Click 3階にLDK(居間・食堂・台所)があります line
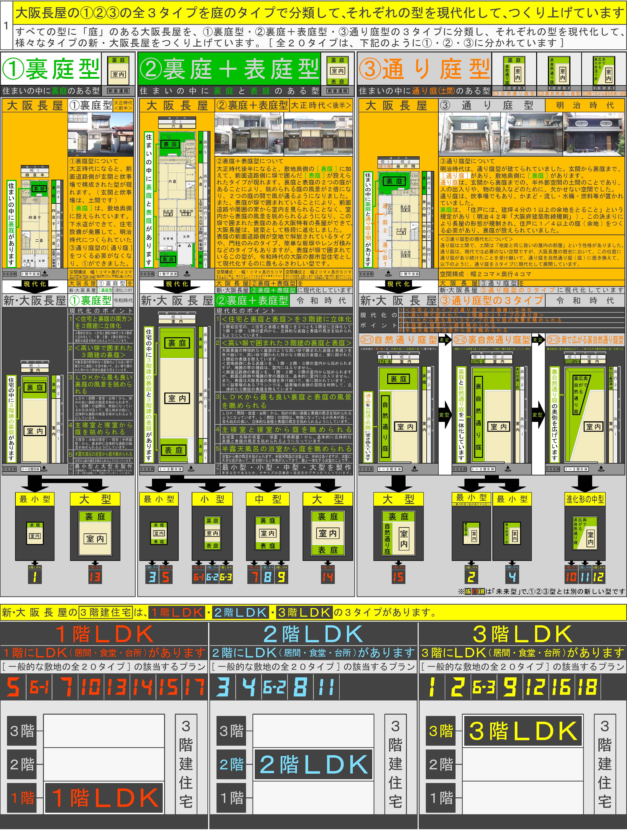Screen dimensions: 627x840 tap(523, 653)
